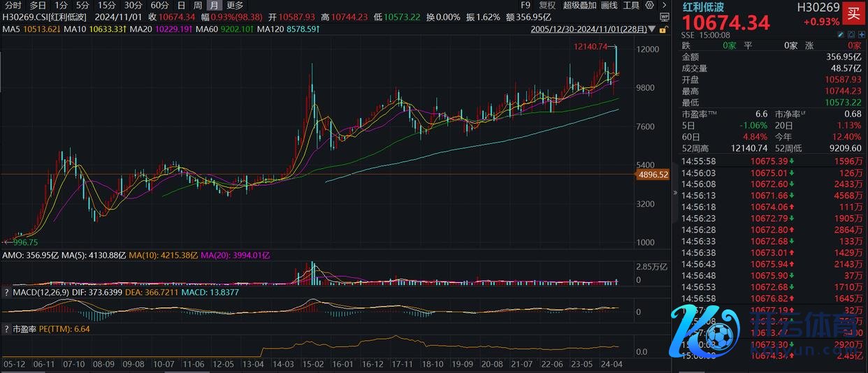Image resolution: width=868 pixels, height=373 pixels.
Task: Click the MACD indicator help question mark
Action: tap(7, 292)
